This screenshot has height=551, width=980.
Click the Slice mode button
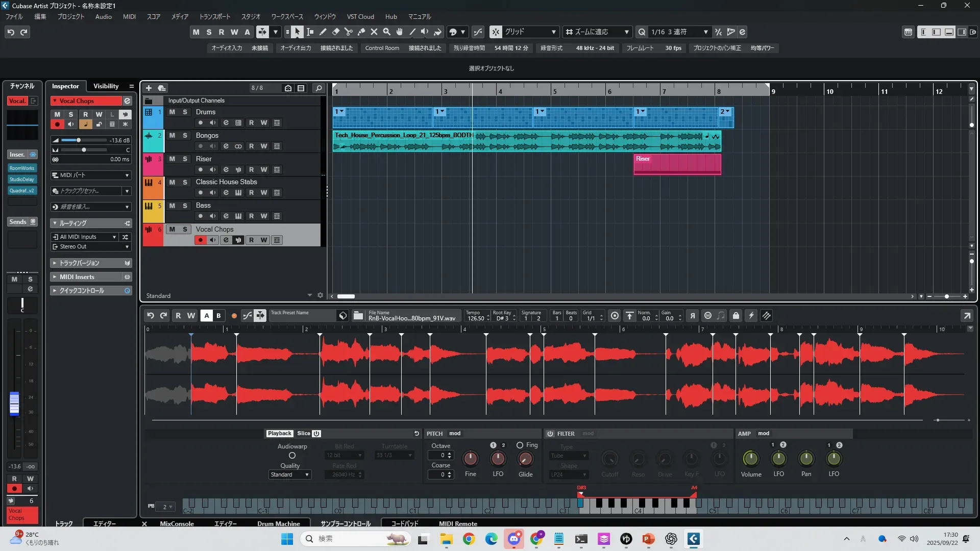(x=304, y=434)
